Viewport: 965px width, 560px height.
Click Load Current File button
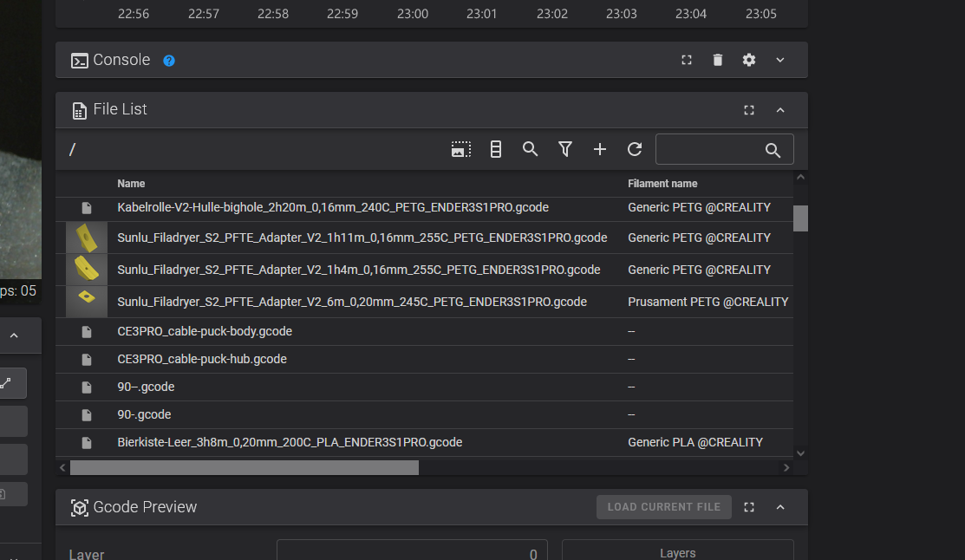(663, 507)
